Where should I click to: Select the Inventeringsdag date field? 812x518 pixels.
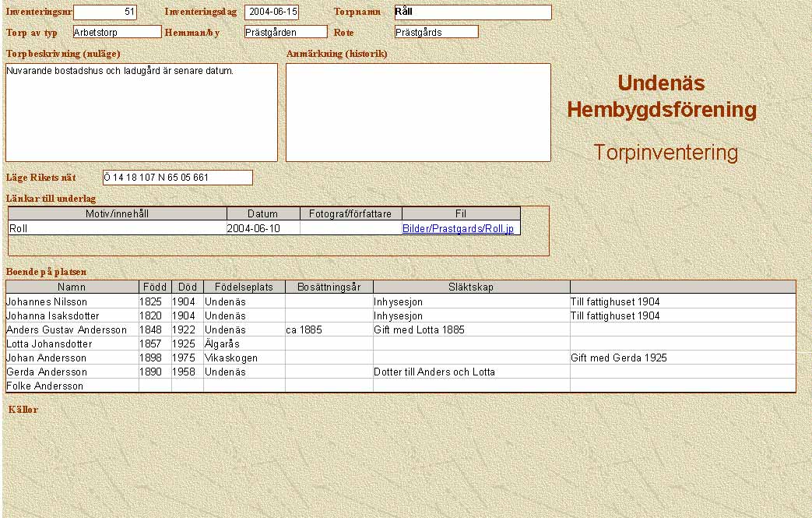coord(272,12)
